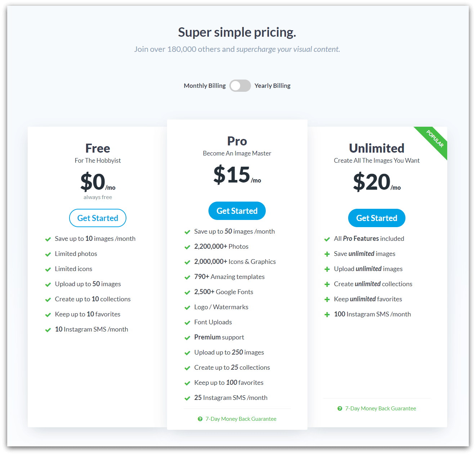Select Yearly Billing label
The image size is (476, 455).
coord(272,86)
